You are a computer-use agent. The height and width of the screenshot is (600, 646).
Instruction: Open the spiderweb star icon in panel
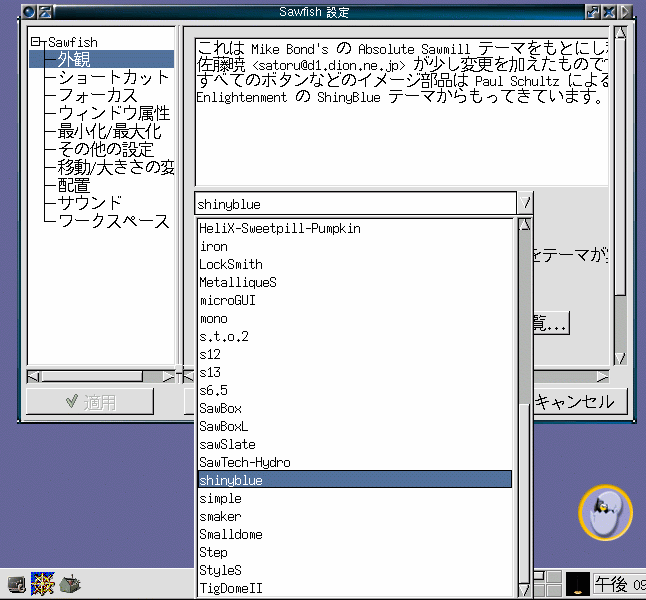click(x=42, y=584)
